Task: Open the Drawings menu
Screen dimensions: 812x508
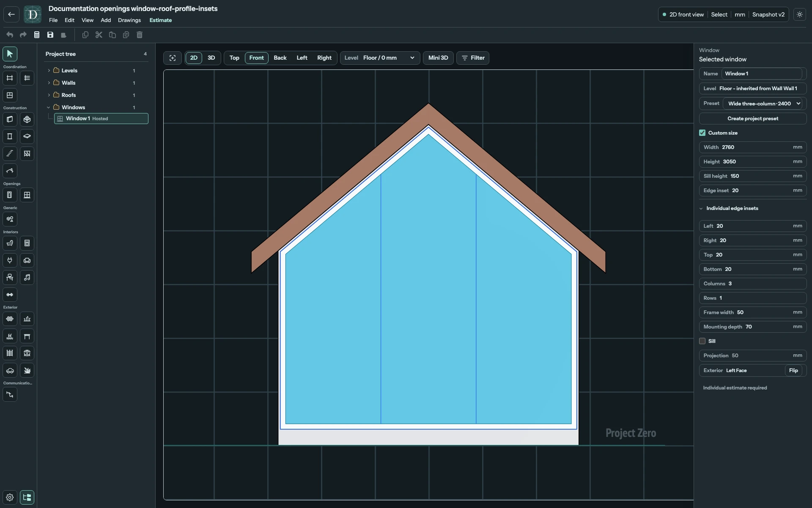Action: 129,20
